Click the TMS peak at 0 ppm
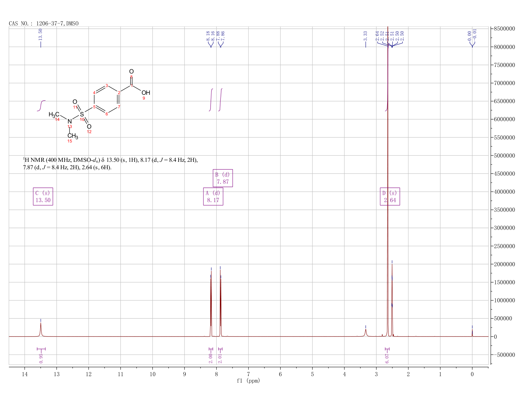 (472, 333)
